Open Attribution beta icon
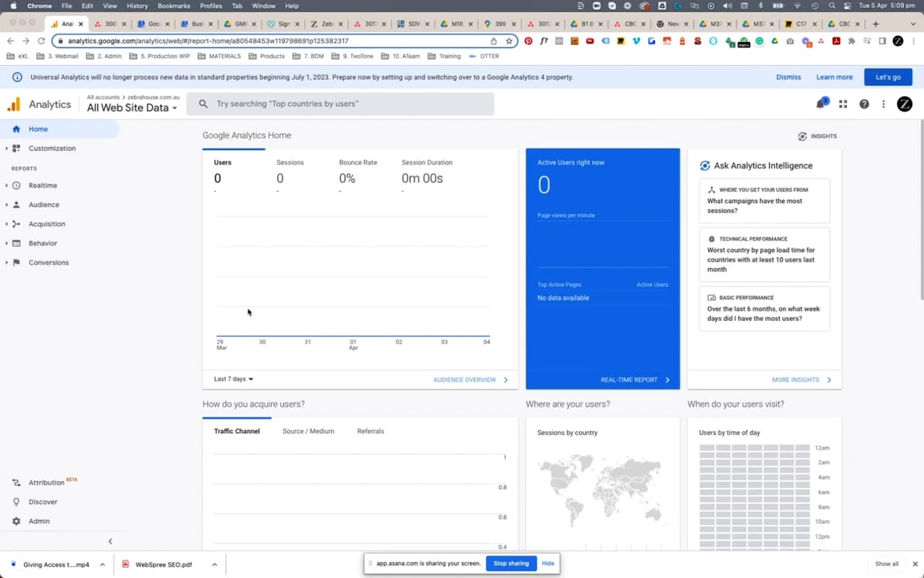924x578 pixels. click(17, 482)
